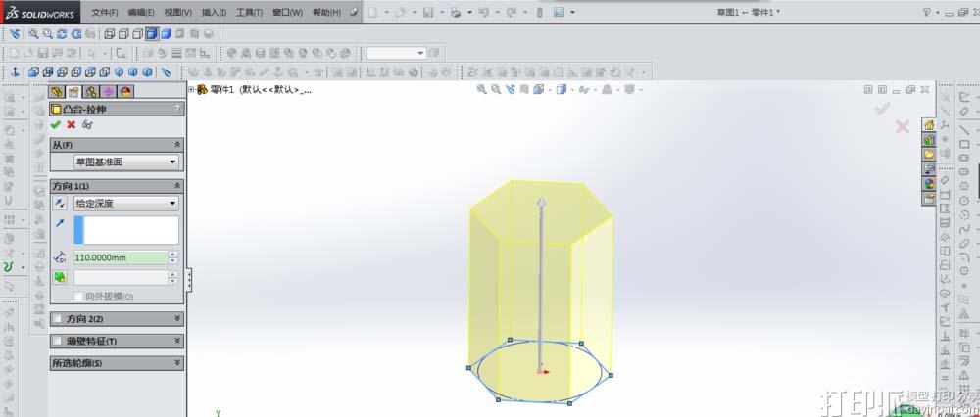Cancel the extrude using the red X
Viewport: 980px width, 417px height.
(x=72, y=125)
